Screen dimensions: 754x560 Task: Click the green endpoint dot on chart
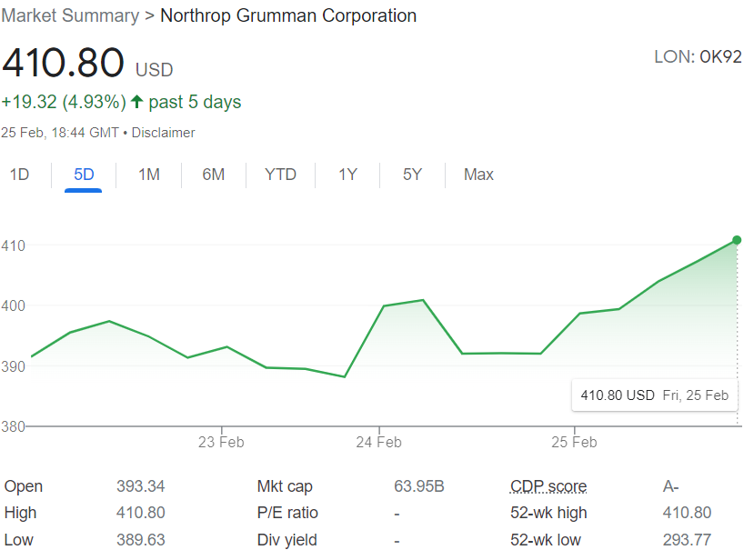[737, 240]
